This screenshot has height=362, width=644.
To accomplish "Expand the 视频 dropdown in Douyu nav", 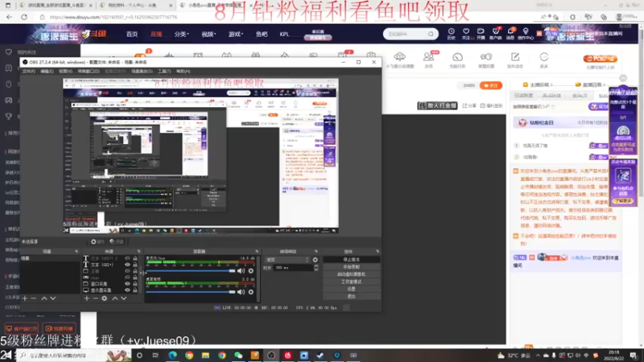I will coord(208,34).
